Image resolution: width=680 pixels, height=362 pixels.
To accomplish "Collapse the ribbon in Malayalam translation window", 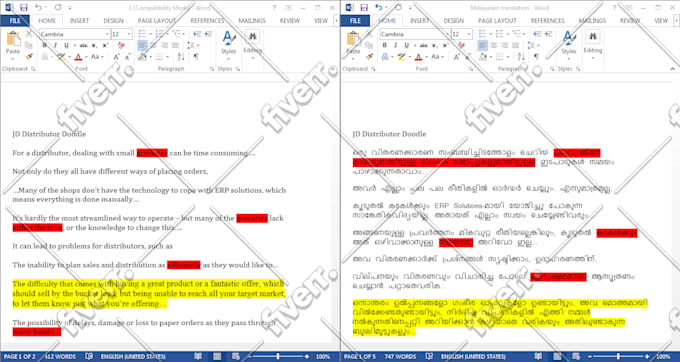I will tap(673, 69).
